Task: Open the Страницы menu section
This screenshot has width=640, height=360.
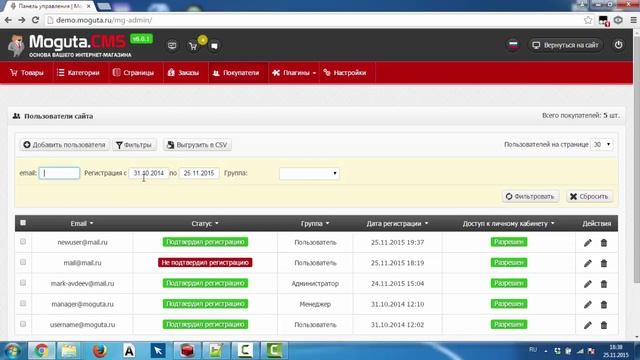Action: (x=133, y=73)
